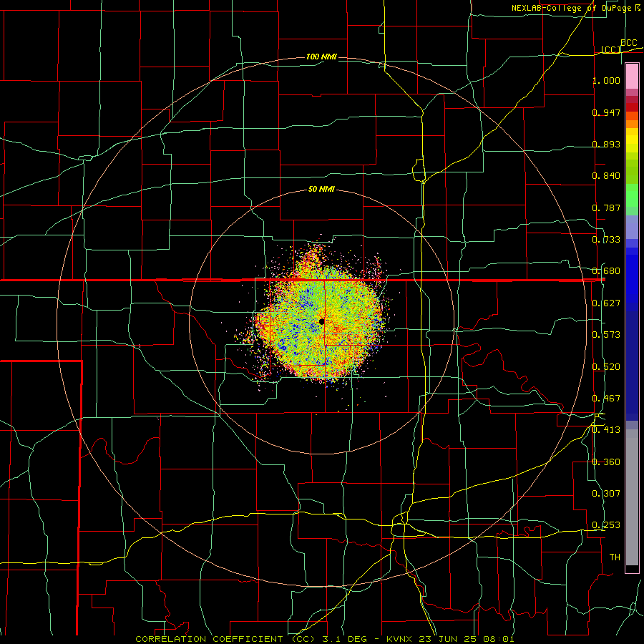Click the [CC] label above the color bar

611,49
